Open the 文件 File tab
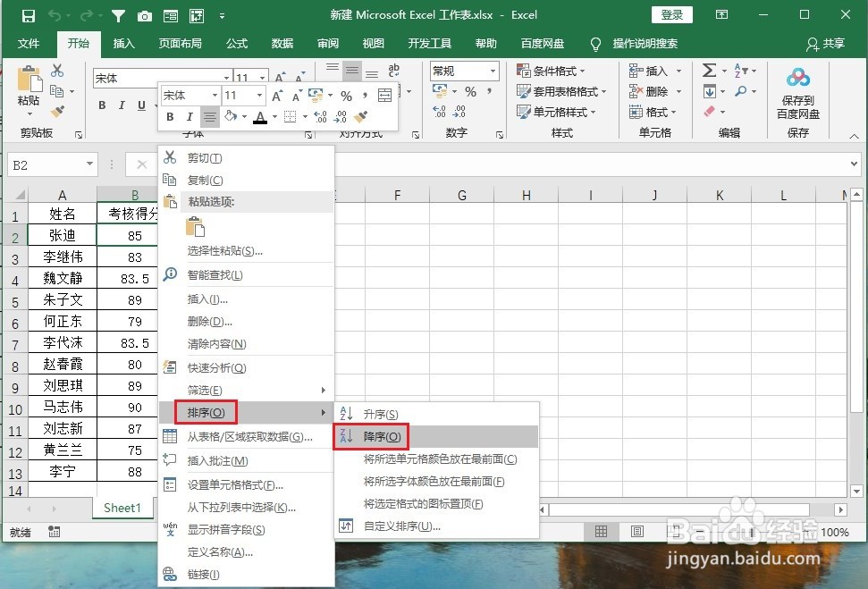The height and width of the screenshot is (589, 868). click(29, 44)
